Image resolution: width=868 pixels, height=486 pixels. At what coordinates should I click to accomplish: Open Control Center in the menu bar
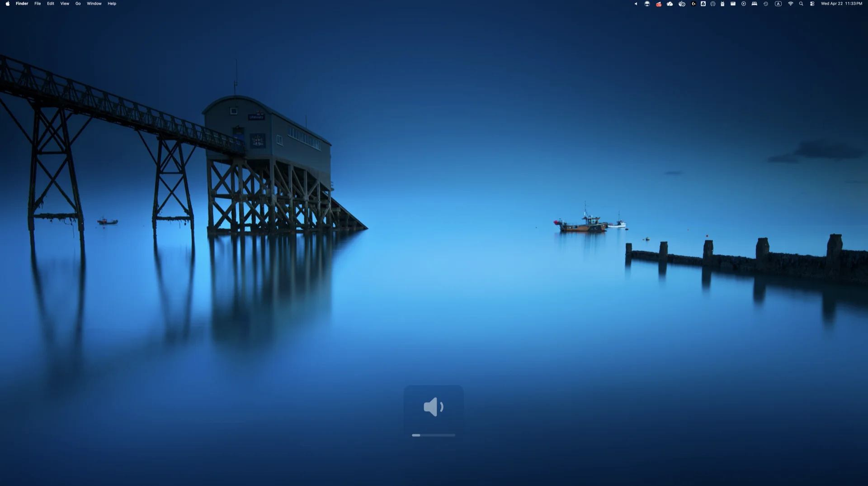point(812,4)
